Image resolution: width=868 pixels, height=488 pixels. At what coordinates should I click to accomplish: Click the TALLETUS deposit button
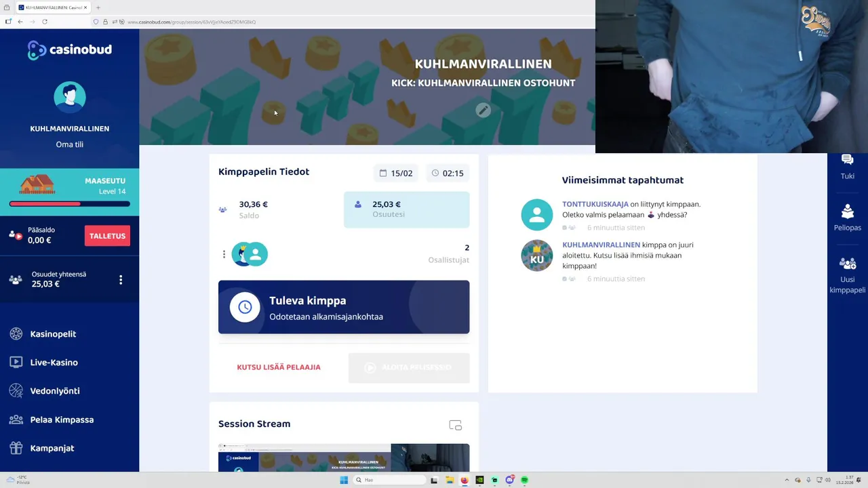[x=107, y=236]
